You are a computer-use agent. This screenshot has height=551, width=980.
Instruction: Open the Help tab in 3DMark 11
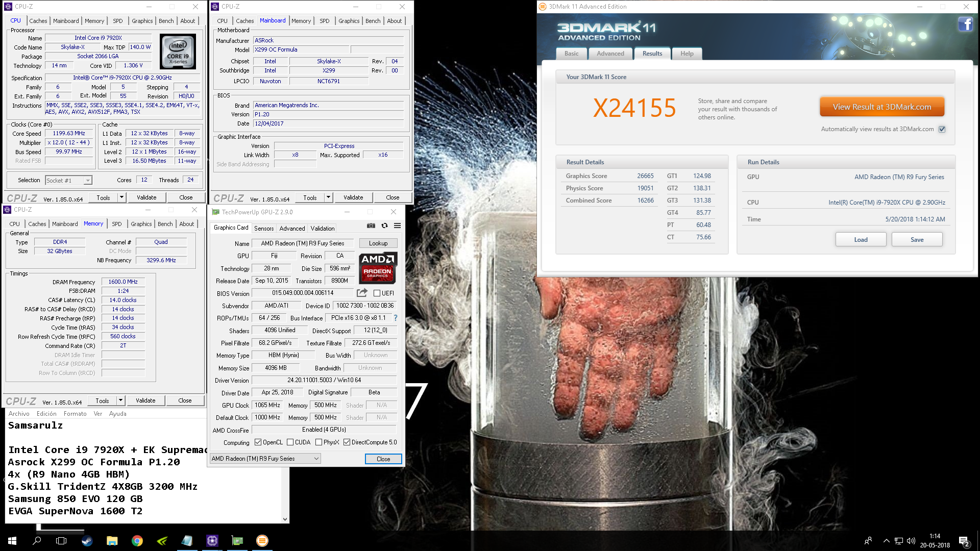click(x=687, y=54)
